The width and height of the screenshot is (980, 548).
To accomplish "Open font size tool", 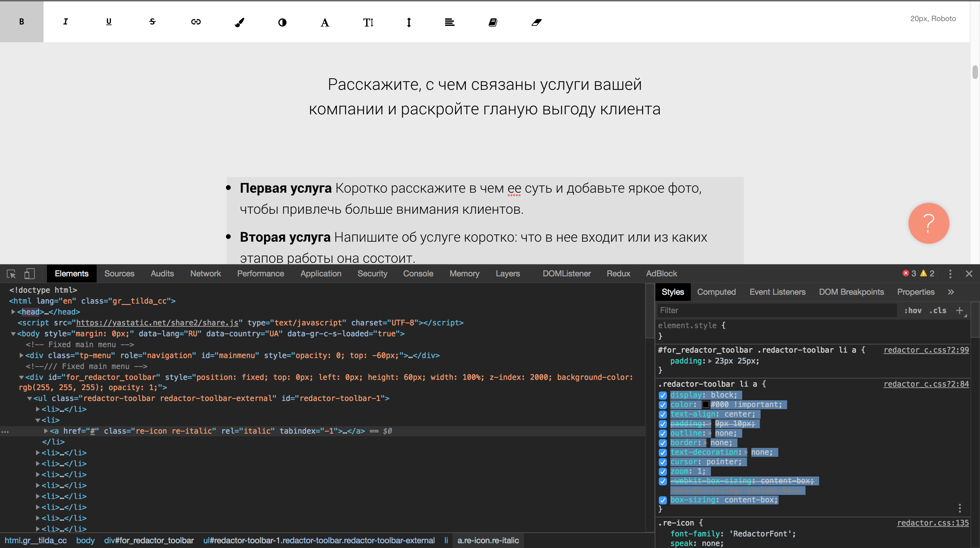I will click(x=368, y=22).
